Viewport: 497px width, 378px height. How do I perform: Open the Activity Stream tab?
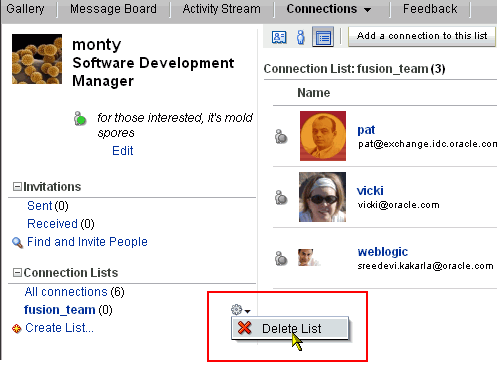[x=222, y=9]
